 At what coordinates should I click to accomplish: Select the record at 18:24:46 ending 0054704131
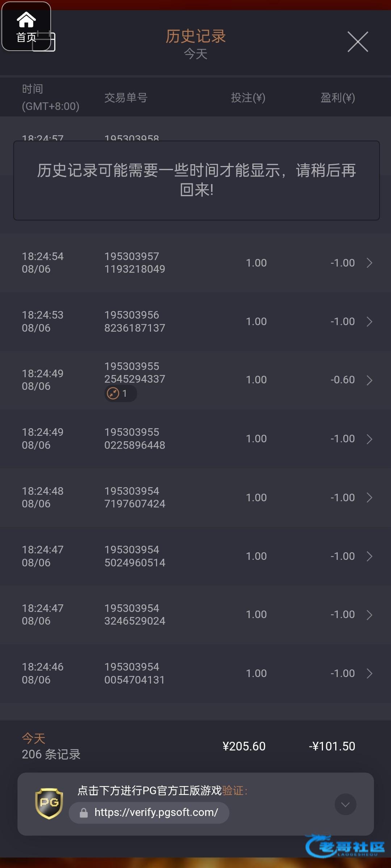[x=195, y=673]
